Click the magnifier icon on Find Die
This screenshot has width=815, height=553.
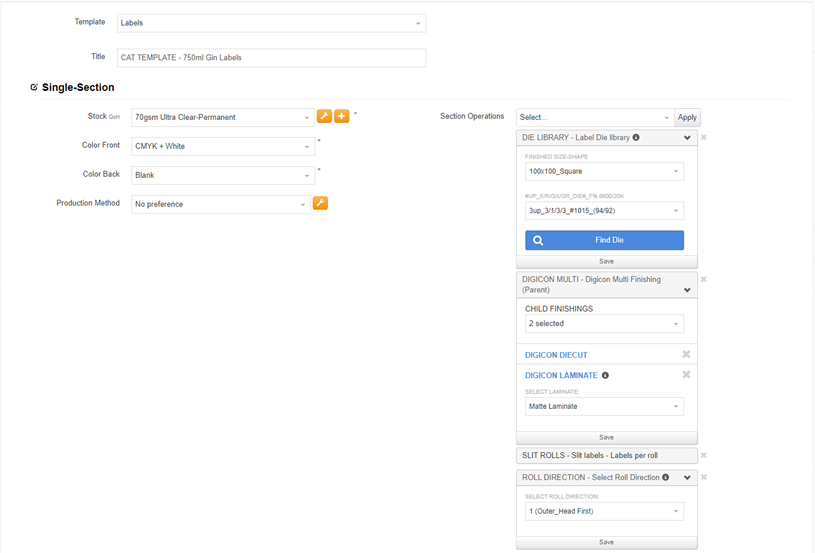point(538,240)
